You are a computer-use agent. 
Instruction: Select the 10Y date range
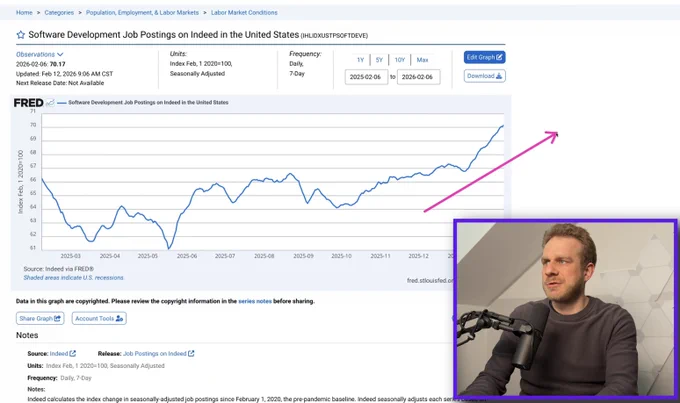click(400, 60)
